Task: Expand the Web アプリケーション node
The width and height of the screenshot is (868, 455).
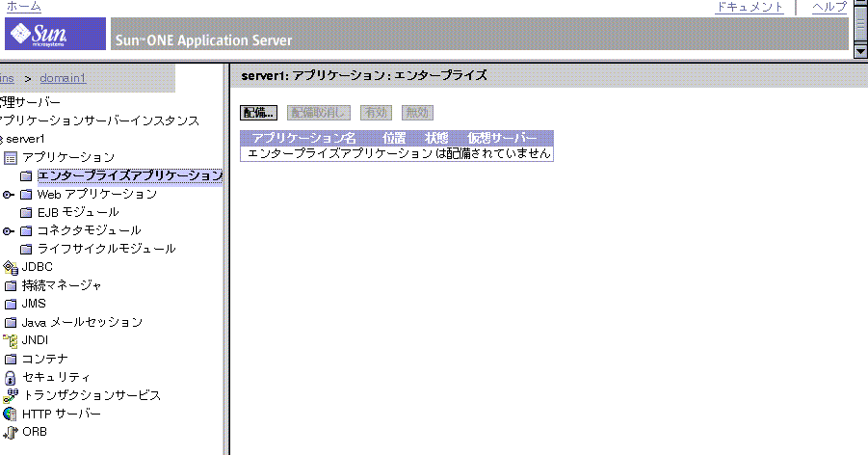Action: pos(8,195)
